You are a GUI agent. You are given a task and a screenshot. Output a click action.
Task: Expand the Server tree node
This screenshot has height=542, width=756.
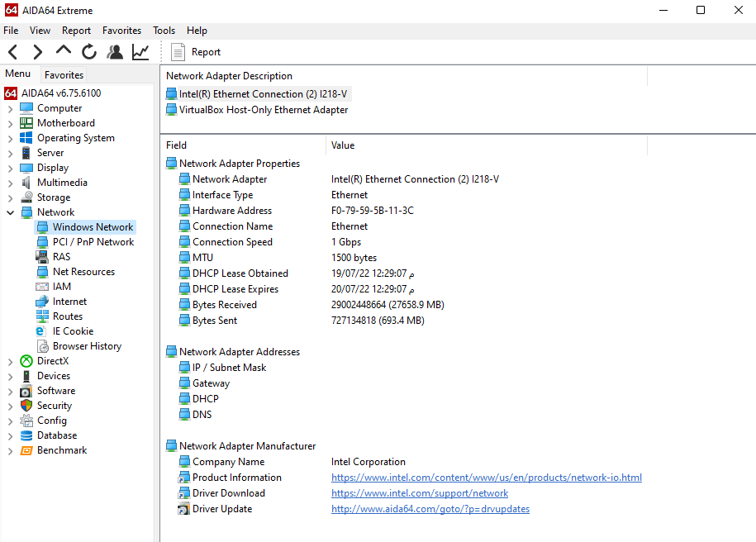[10, 154]
